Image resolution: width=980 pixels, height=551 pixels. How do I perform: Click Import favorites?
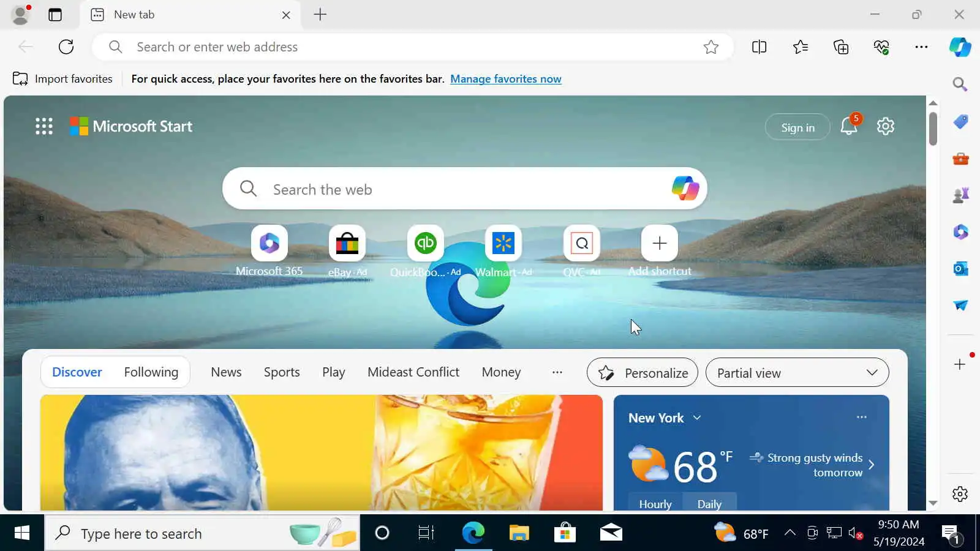(62, 79)
